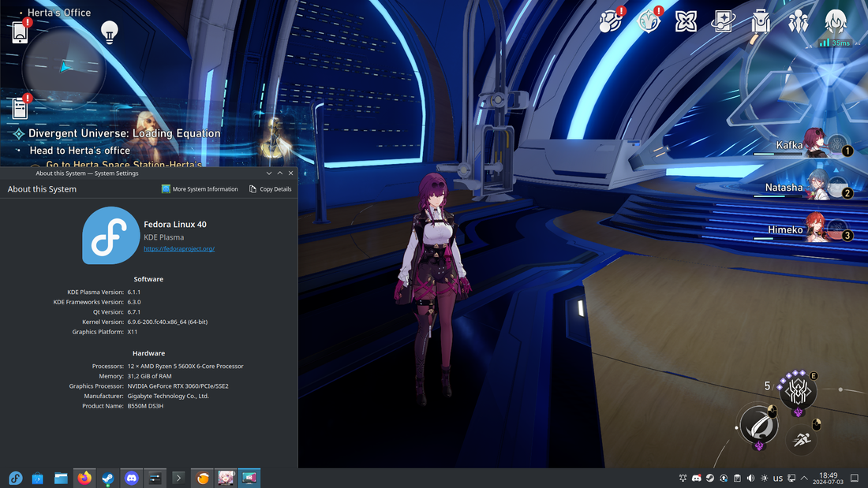Open the character portrait icon
The image size is (868, 488).
[835, 22]
